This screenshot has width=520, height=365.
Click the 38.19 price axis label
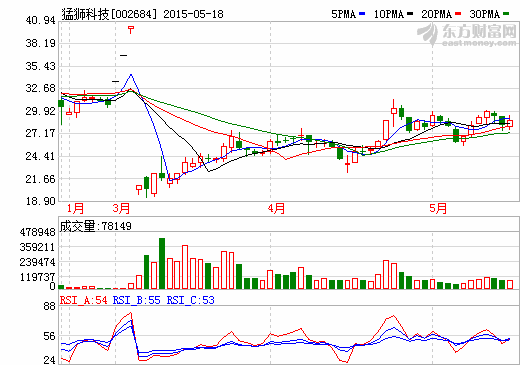click(x=40, y=43)
